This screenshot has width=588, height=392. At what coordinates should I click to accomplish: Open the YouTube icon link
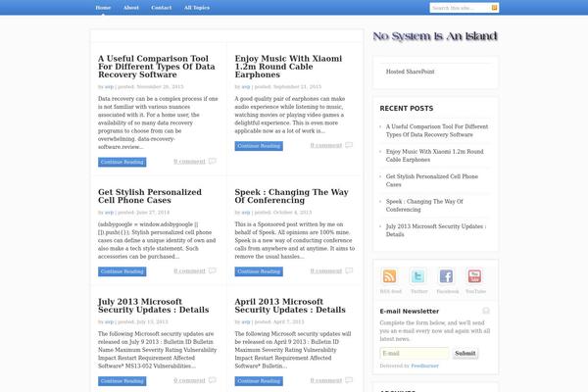474,276
